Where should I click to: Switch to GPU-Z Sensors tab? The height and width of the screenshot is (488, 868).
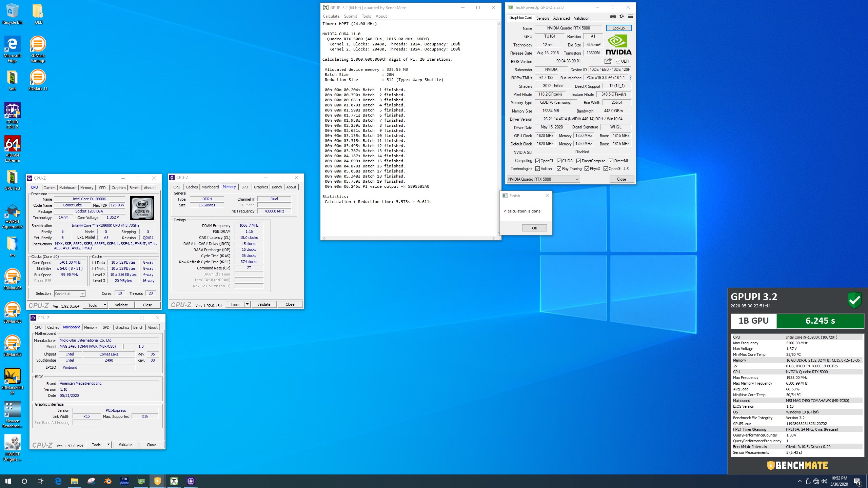[542, 18]
